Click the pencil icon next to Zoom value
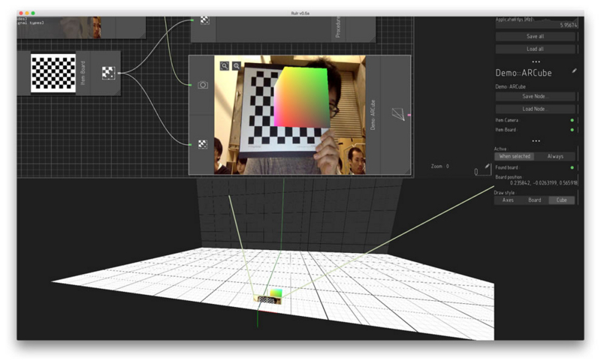Image resolution: width=601 pixels, height=364 pixels. pos(487,166)
